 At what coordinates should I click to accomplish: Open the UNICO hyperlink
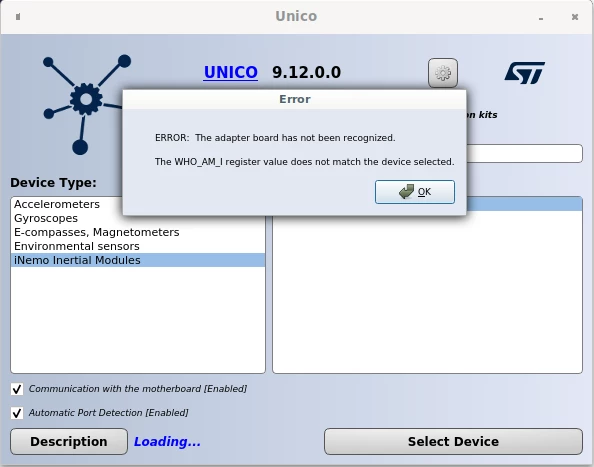point(231,72)
